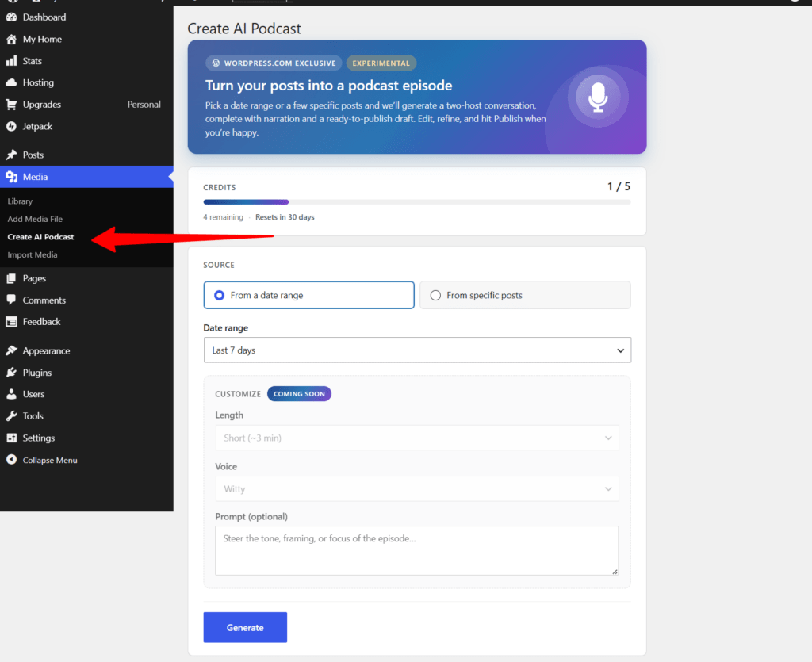This screenshot has width=812, height=662.
Task: Open the Tools menu label
Action: 33,416
